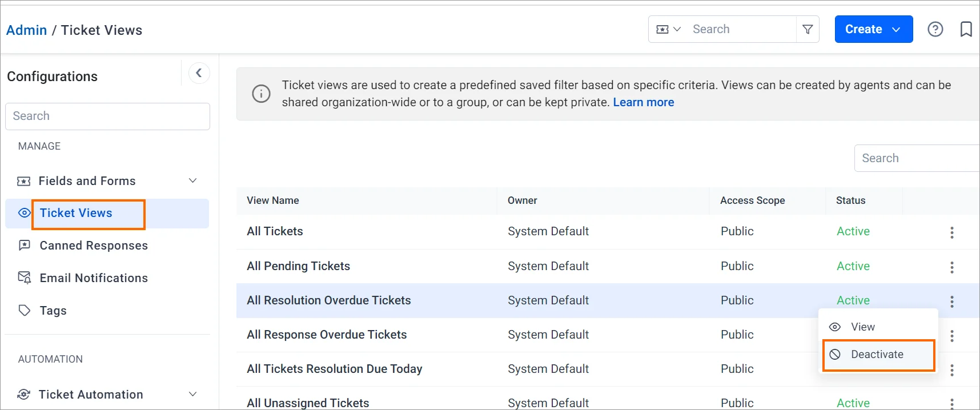Go to Admin breadcrumb link
Screen dimensions: 980x410
tap(26, 30)
